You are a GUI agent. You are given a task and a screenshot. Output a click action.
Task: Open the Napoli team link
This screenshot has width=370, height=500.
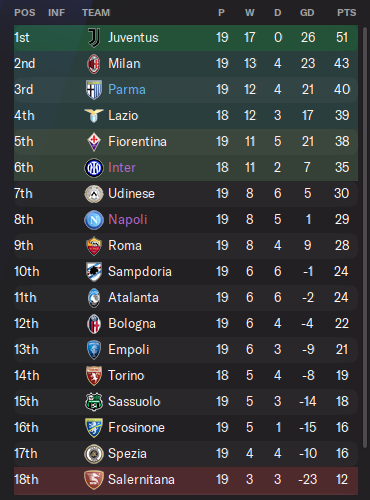coord(128,220)
